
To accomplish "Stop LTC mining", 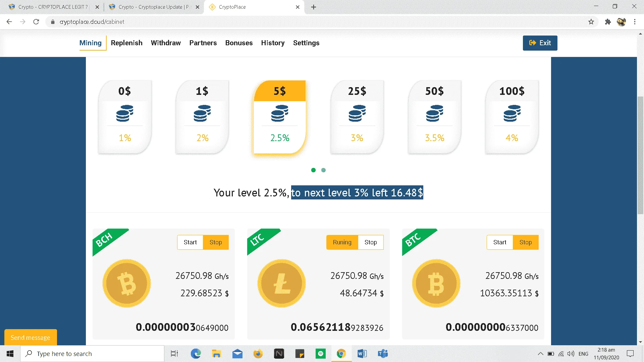I will 371,242.
